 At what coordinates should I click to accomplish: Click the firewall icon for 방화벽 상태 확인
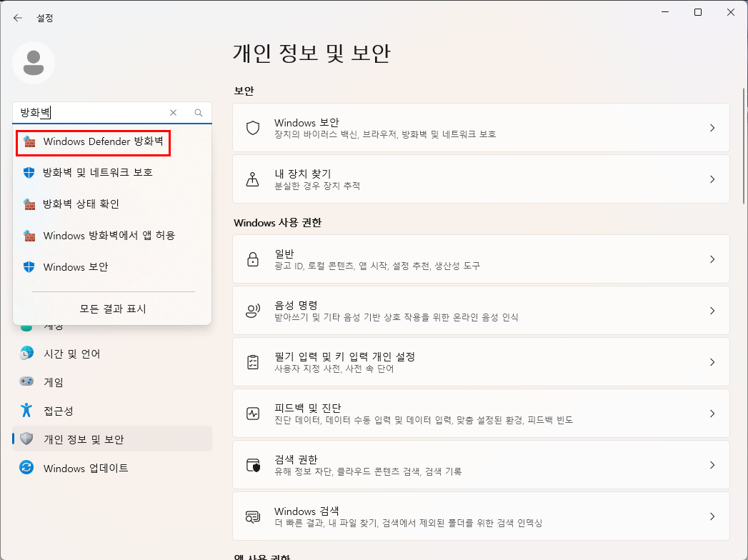(x=29, y=204)
